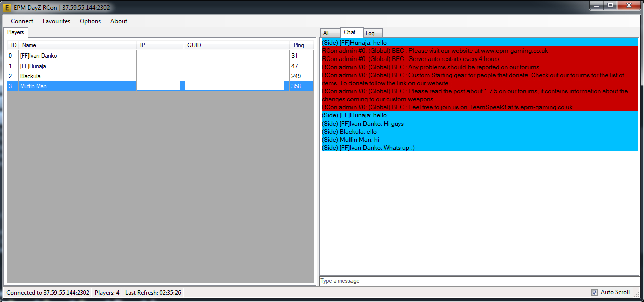Sort players by Ping column header
644x302 pixels.
point(299,45)
